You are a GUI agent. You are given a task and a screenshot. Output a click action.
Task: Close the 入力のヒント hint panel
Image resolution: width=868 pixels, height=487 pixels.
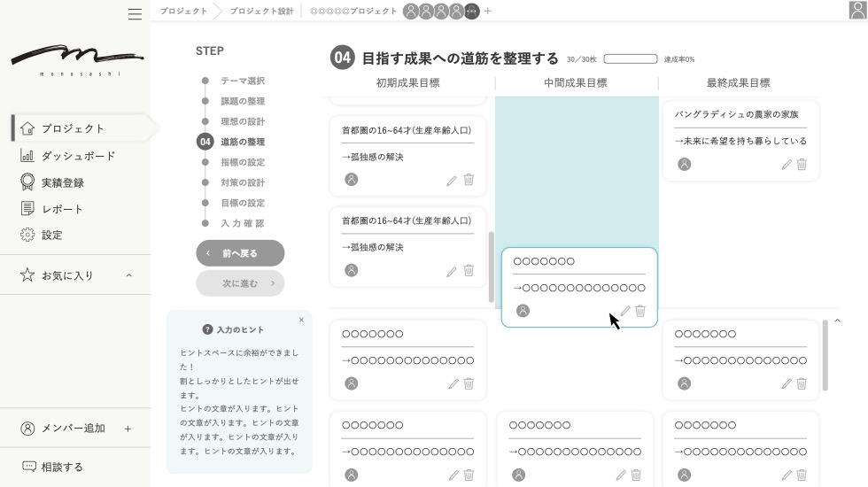coord(301,320)
